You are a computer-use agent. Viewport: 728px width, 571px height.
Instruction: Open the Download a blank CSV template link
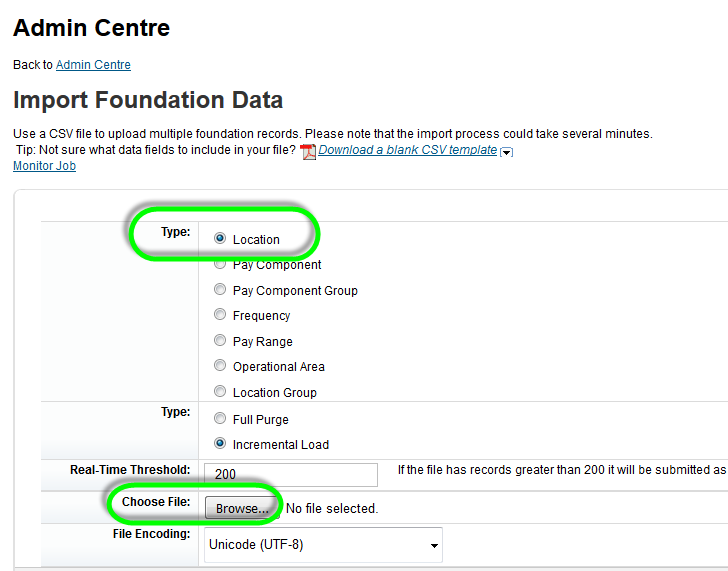[407, 150]
